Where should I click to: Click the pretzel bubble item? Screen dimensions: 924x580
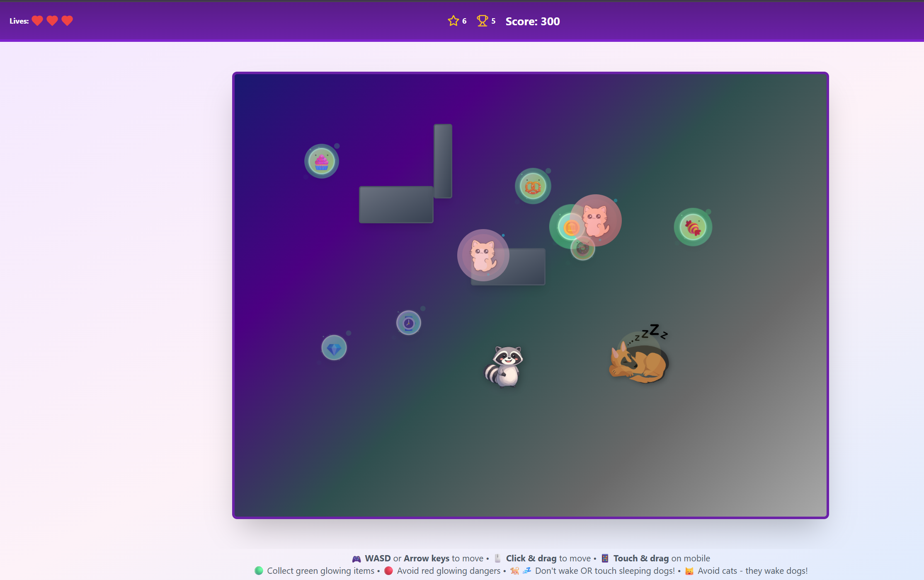(533, 186)
